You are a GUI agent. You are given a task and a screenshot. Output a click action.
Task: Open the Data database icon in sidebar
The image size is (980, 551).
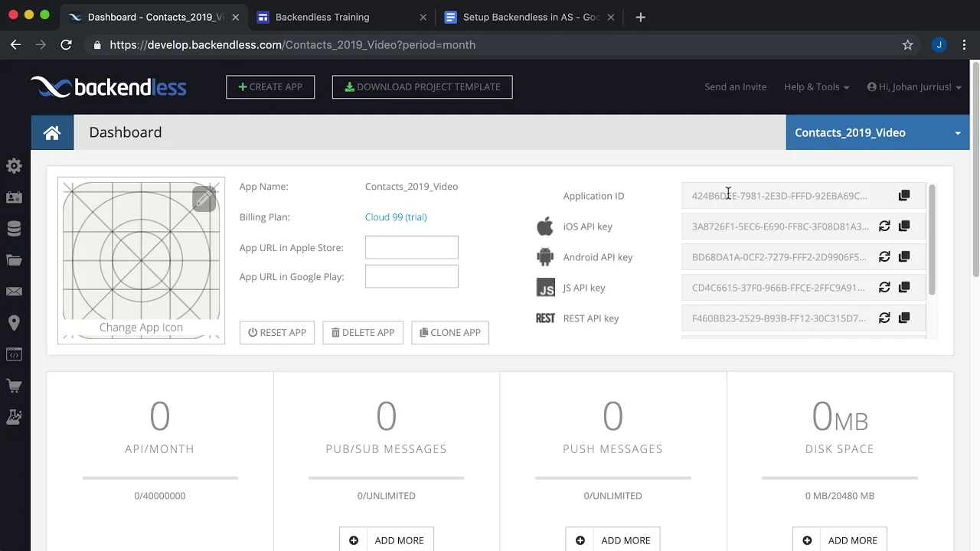pos(14,229)
